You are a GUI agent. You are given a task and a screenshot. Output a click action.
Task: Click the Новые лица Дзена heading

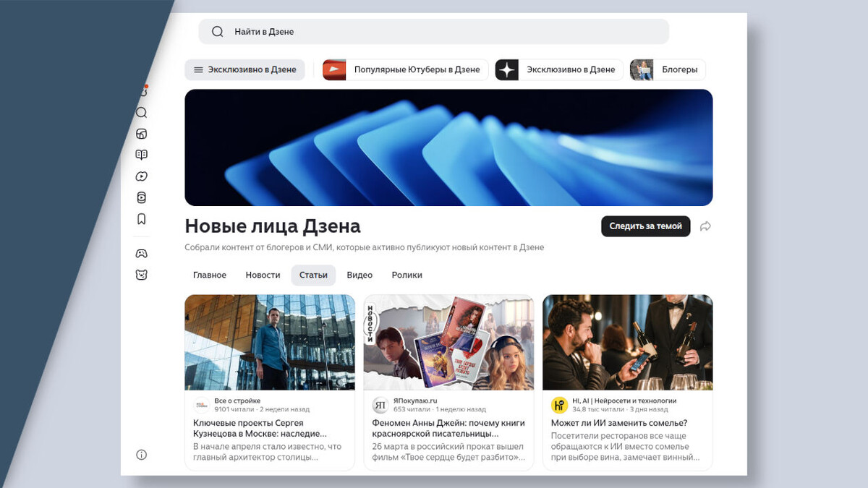coord(273,226)
